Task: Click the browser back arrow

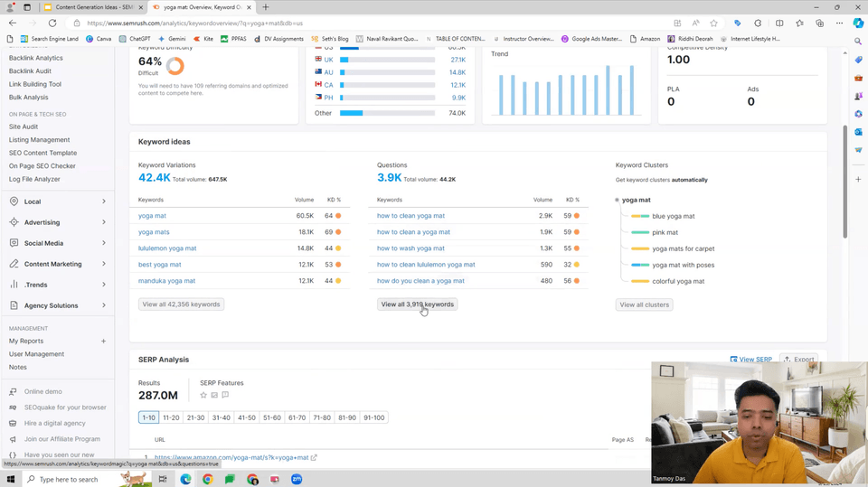Action: pos(13,23)
